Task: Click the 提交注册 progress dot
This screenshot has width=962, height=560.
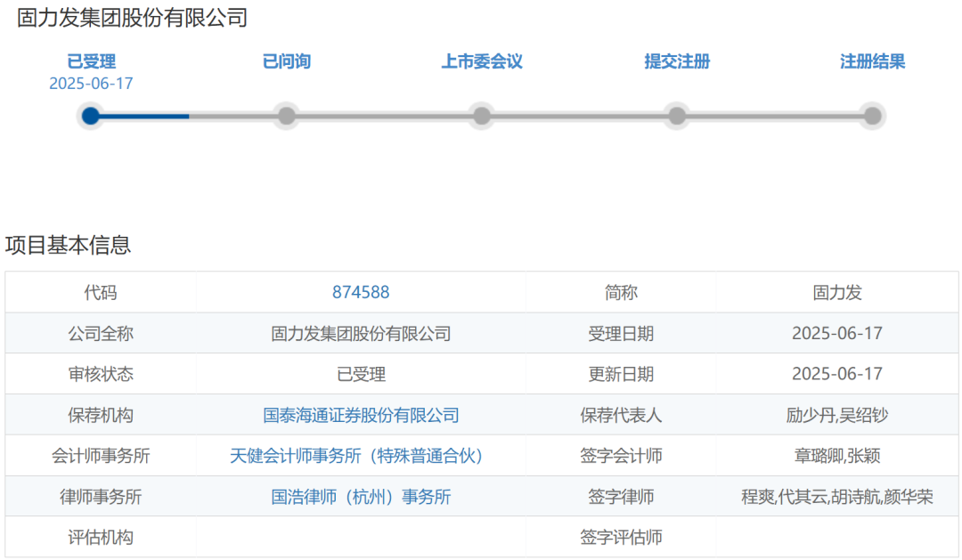Action: (x=676, y=116)
